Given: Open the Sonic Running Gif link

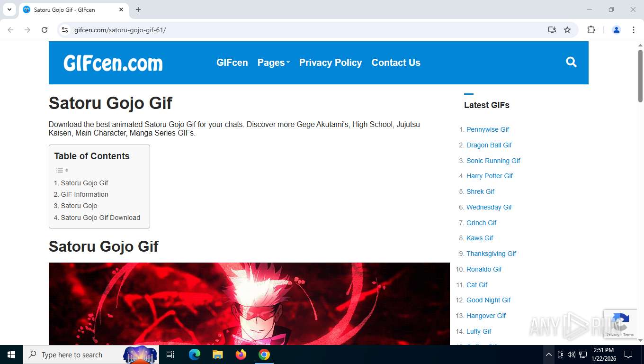Looking at the screenshot, I should coord(493,161).
